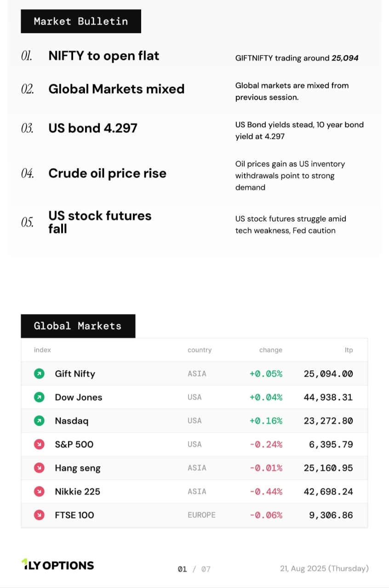
Task: Click the Nasdaq +0.16% change value
Action: [x=266, y=421]
